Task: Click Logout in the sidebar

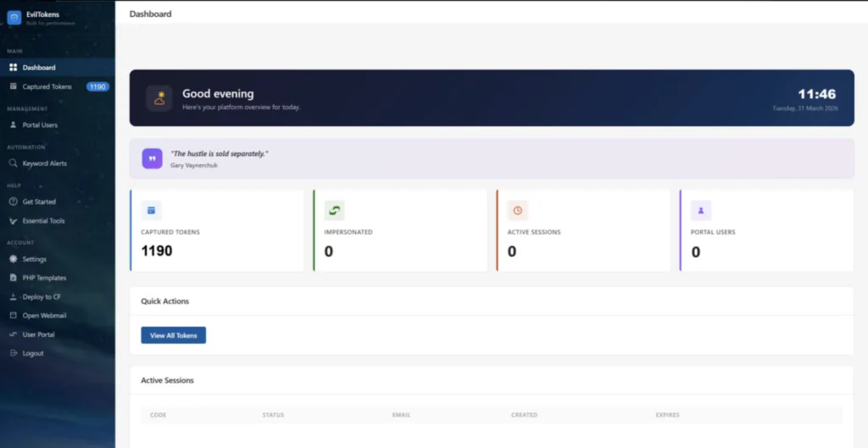Action: (33, 353)
